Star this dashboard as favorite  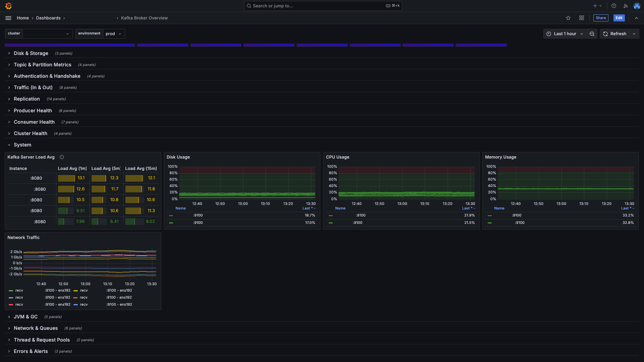568,18
